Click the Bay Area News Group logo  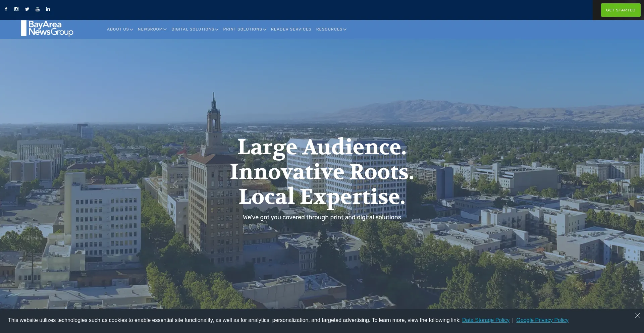tap(47, 29)
